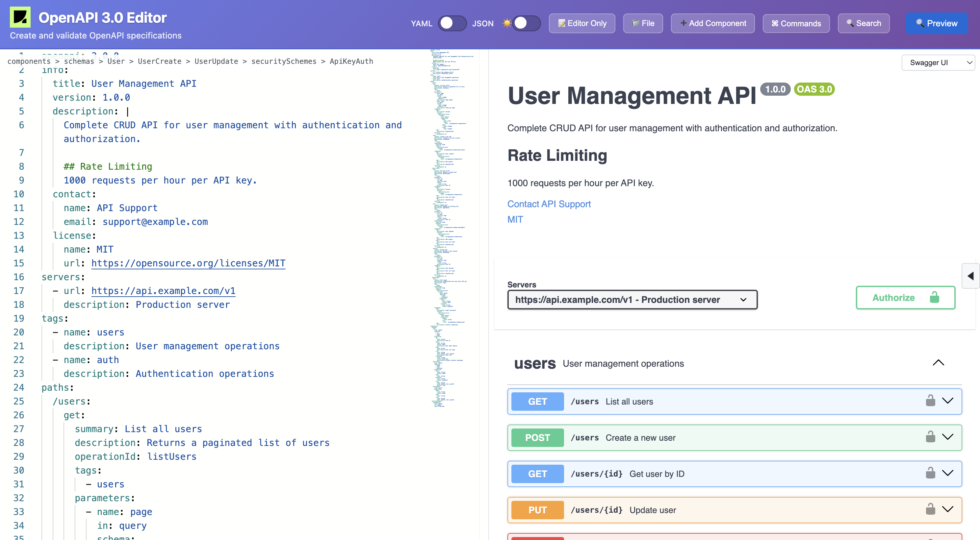The image size is (980, 540).
Task: Expand the POST /users Create a new user operation
Action: pyautogui.click(x=948, y=436)
